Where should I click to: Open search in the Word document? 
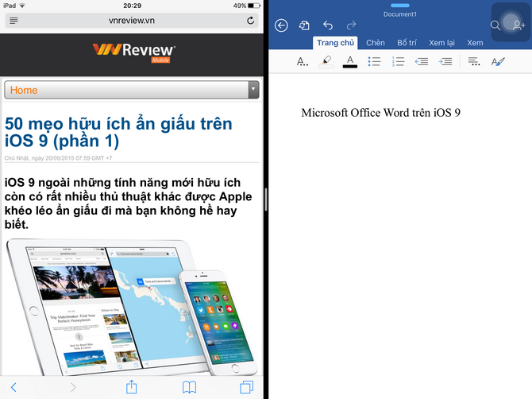495,25
